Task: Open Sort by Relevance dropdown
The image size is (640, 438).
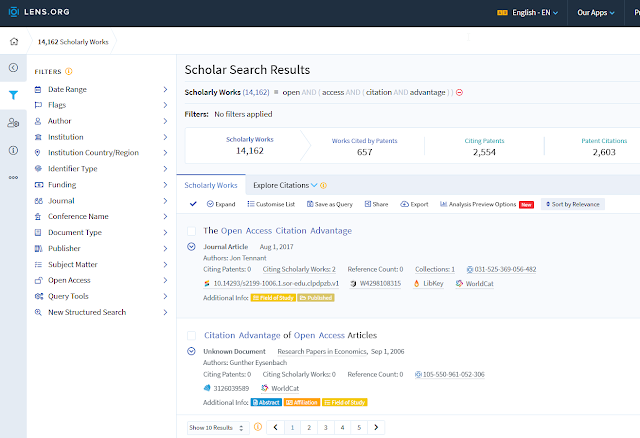Action: [573, 204]
